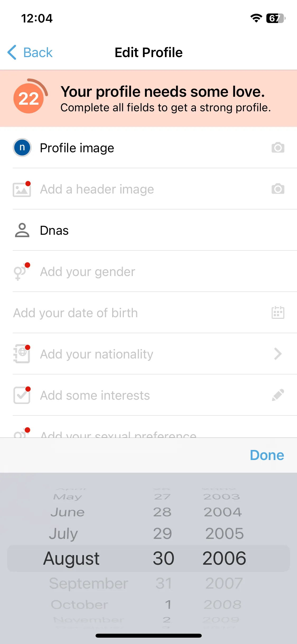This screenshot has width=297, height=644.
Task: Select 2005 in the year picker
Action: tap(224, 533)
